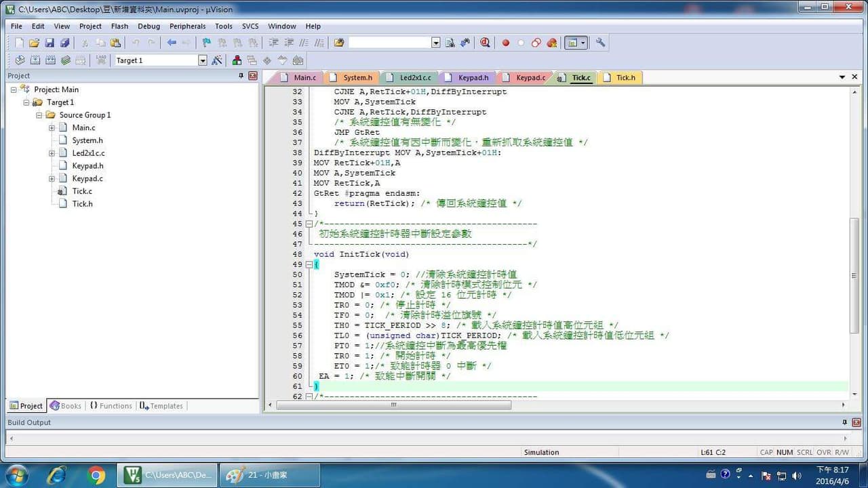Select Tick.h in the project tree
The image size is (868, 488).
click(82, 203)
